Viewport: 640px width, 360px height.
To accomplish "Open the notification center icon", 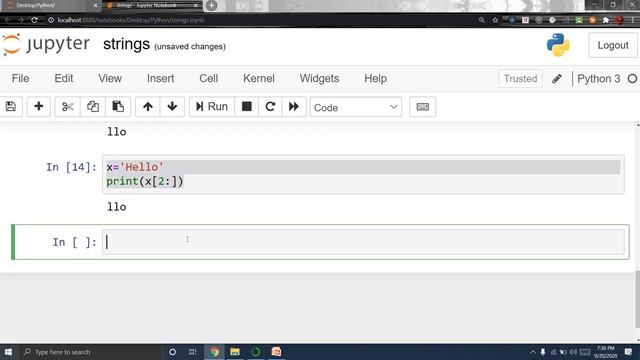I will pyautogui.click(x=628, y=352).
